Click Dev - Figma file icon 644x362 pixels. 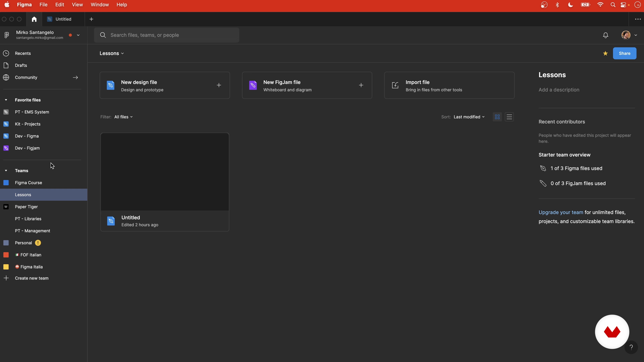click(x=6, y=136)
